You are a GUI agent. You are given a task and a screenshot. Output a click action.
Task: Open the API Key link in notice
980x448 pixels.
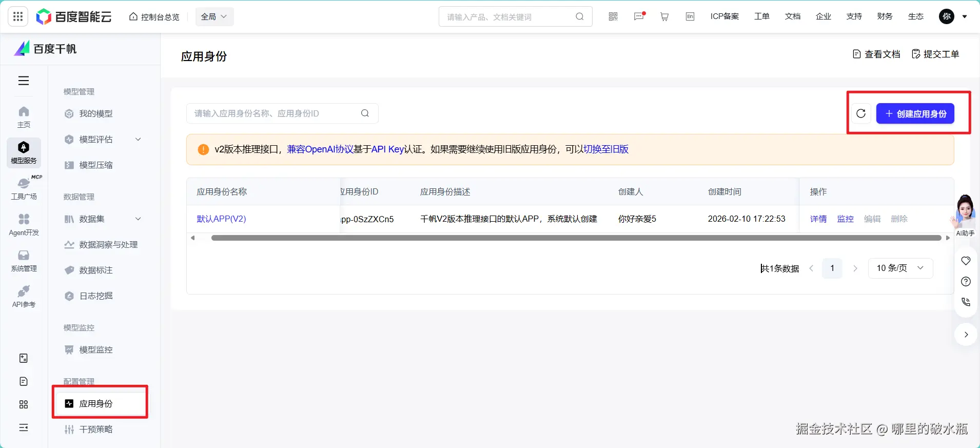click(387, 149)
